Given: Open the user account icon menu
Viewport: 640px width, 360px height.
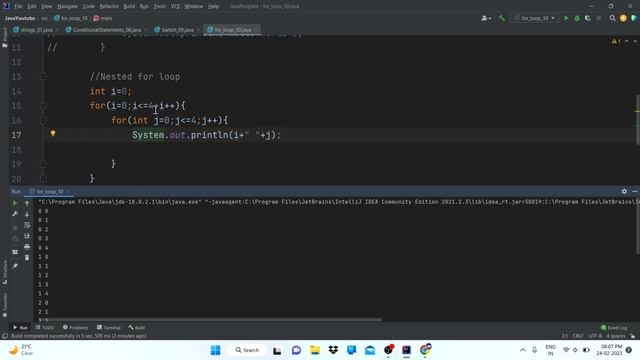Looking at the screenshot, I should [486, 18].
